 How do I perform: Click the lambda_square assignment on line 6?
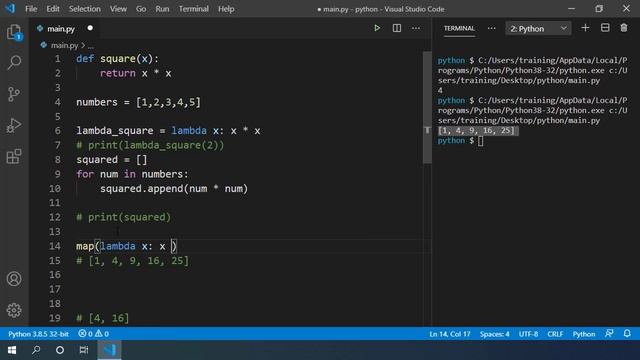coord(168,131)
